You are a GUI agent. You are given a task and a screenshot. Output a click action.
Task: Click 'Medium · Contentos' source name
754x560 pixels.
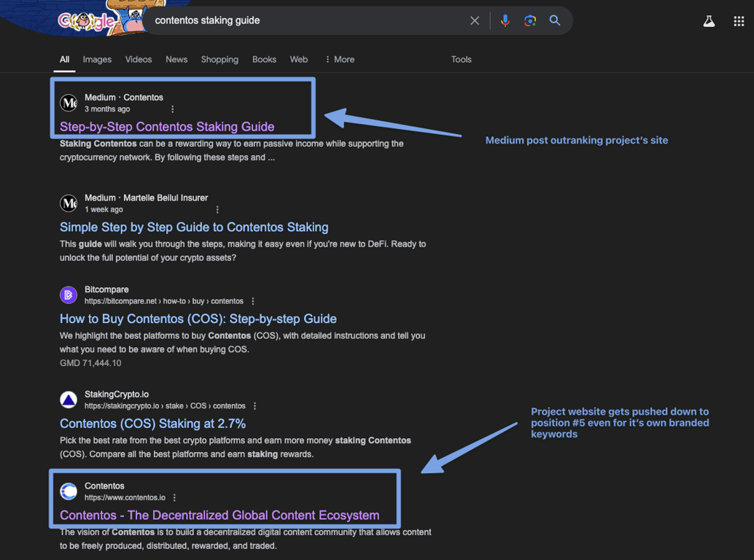[124, 98]
